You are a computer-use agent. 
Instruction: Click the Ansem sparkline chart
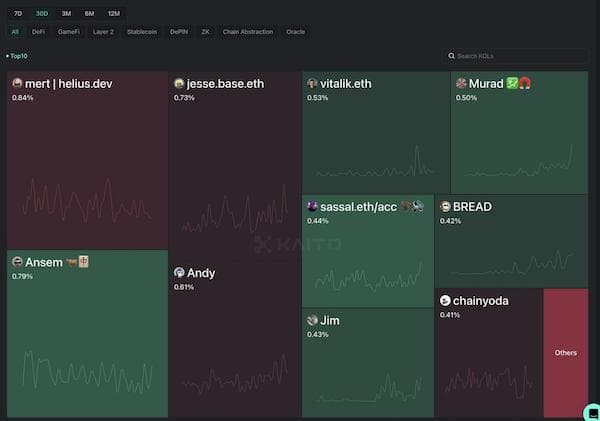tap(87, 372)
